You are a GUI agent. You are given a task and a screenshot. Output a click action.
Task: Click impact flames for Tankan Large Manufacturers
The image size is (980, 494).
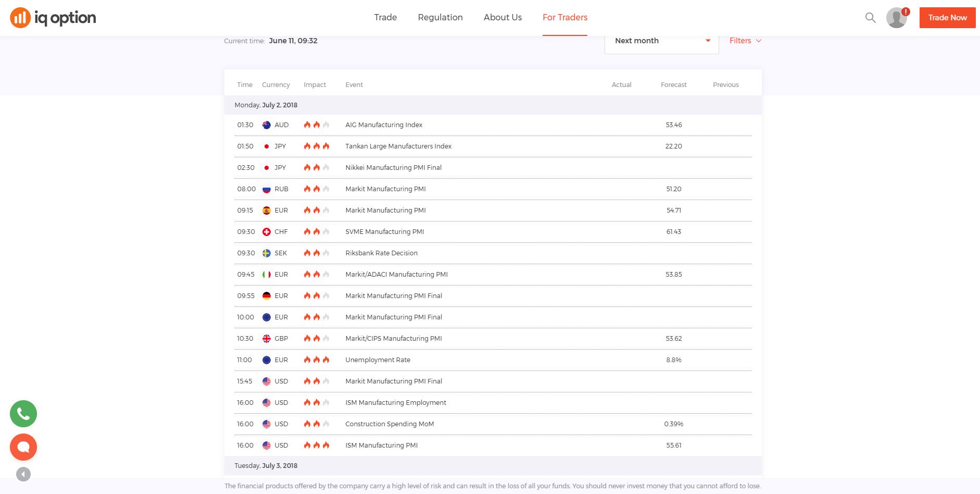[x=317, y=146]
